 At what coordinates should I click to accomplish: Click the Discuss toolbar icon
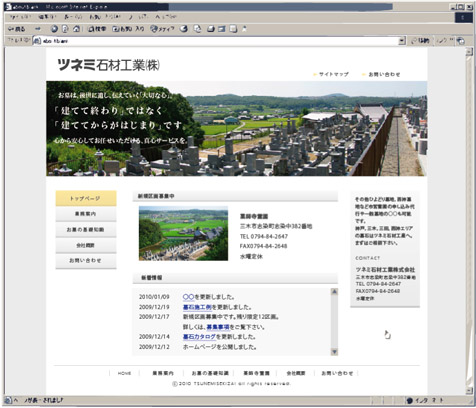tap(233, 29)
